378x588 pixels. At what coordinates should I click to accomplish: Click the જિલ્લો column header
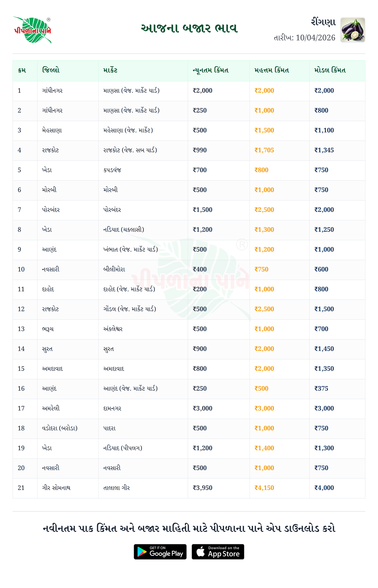point(51,70)
